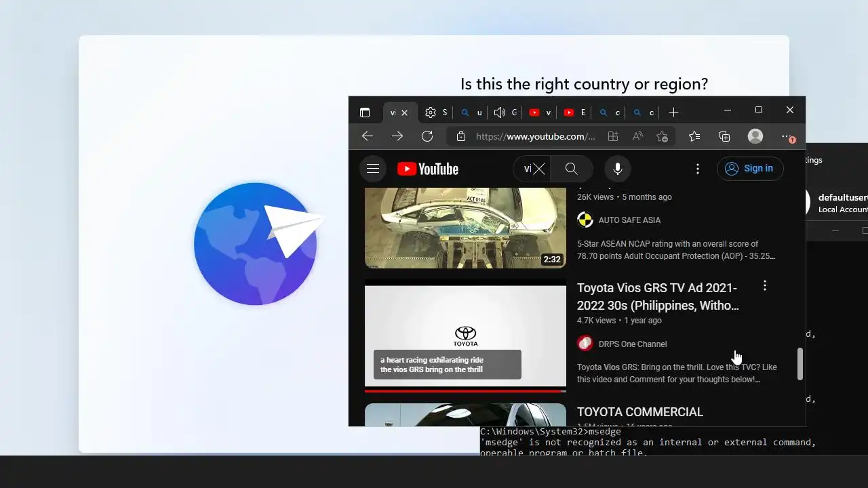868x488 pixels.
Task: Open the Favorites list
Action: pyautogui.click(x=694, y=136)
